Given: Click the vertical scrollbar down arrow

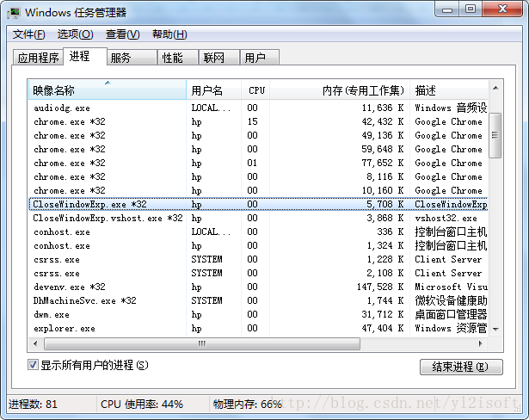Looking at the screenshot, I should 495,329.
